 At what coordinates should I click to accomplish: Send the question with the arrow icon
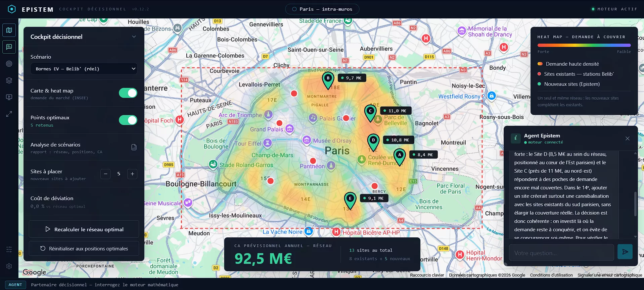click(625, 252)
